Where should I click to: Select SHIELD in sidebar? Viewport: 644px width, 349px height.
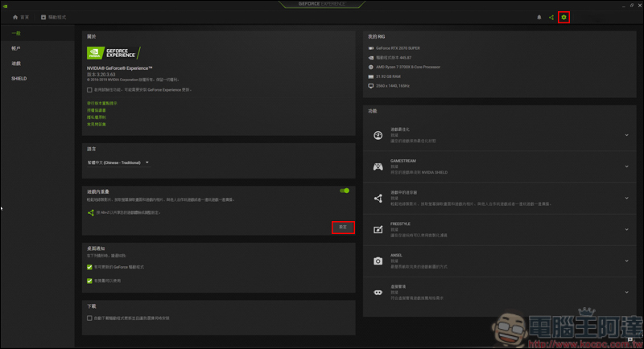pyautogui.click(x=37, y=79)
